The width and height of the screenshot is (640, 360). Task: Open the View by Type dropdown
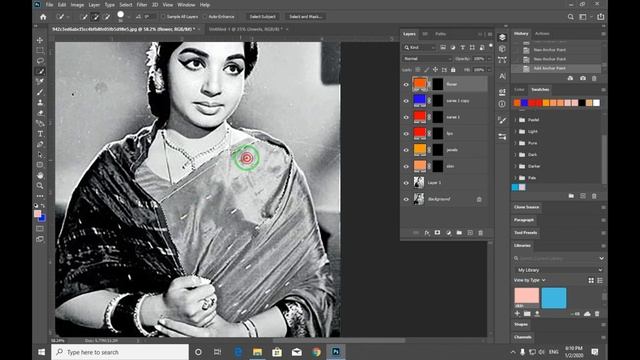click(529, 280)
